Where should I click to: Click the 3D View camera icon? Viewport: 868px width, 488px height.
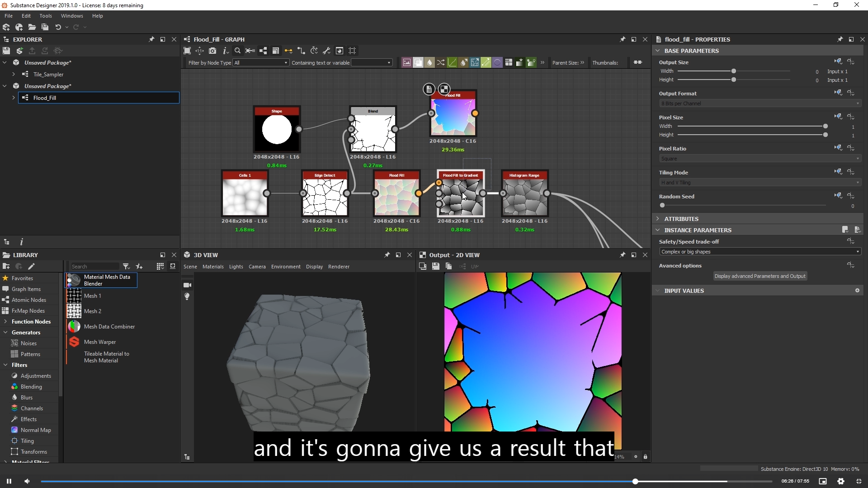[187, 285]
